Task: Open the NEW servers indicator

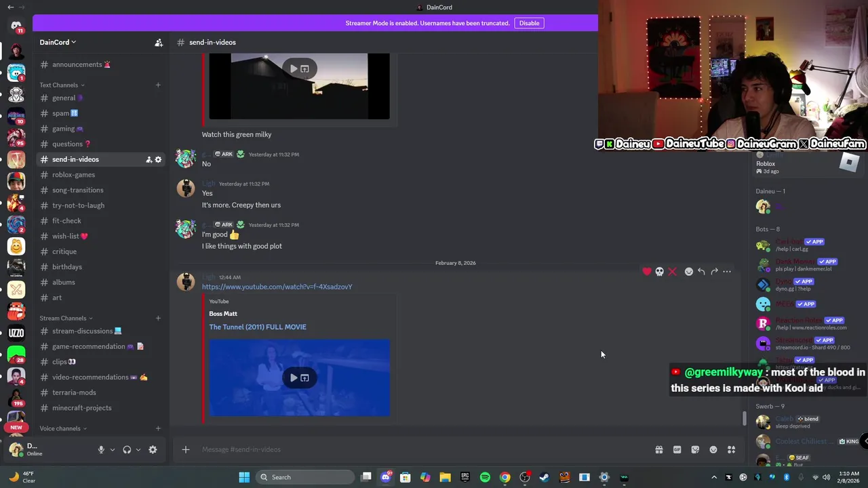Action: coord(16,428)
